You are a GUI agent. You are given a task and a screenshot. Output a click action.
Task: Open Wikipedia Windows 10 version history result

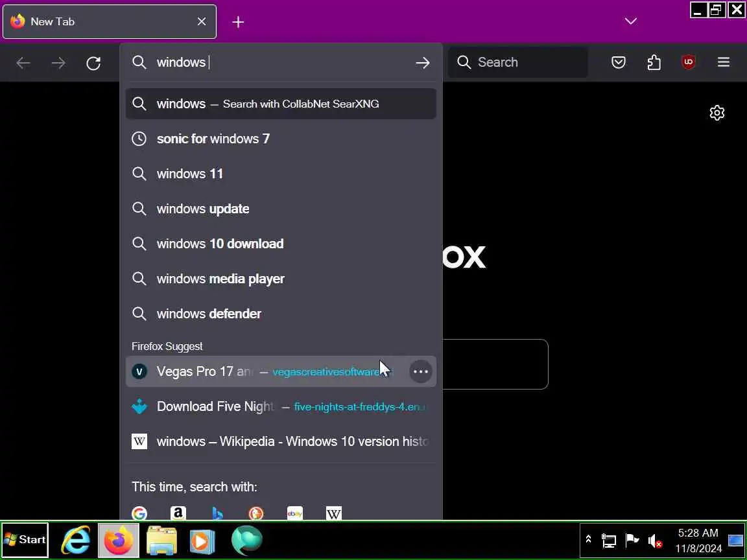281,441
